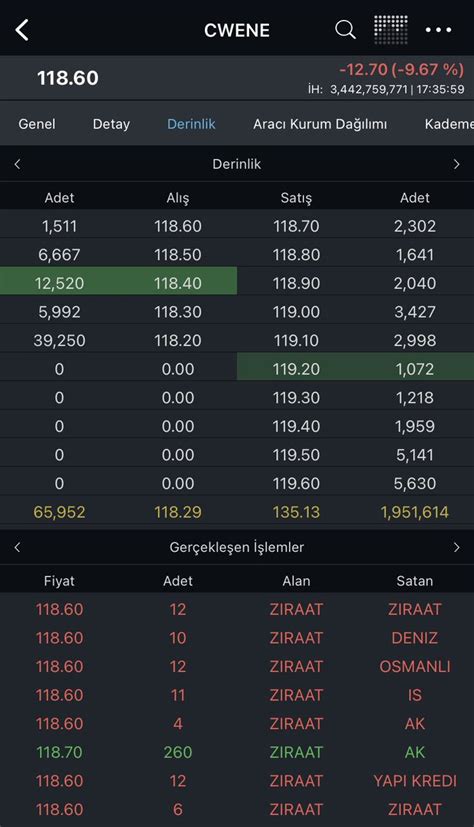This screenshot has width=474, height=827.
Task: Switch to the Detay tab
Action: (111, 124)
